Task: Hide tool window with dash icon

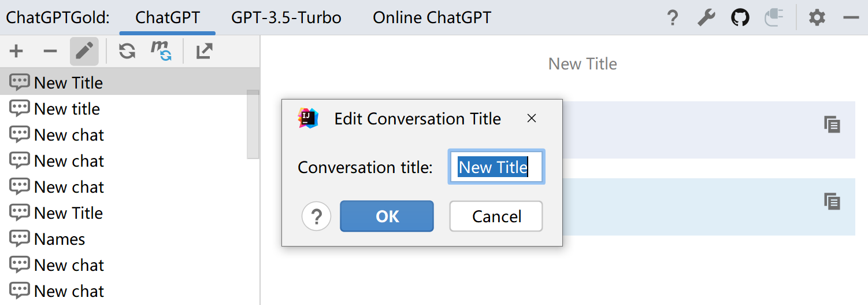Action: pyautogui.click(x=851, y=18)
